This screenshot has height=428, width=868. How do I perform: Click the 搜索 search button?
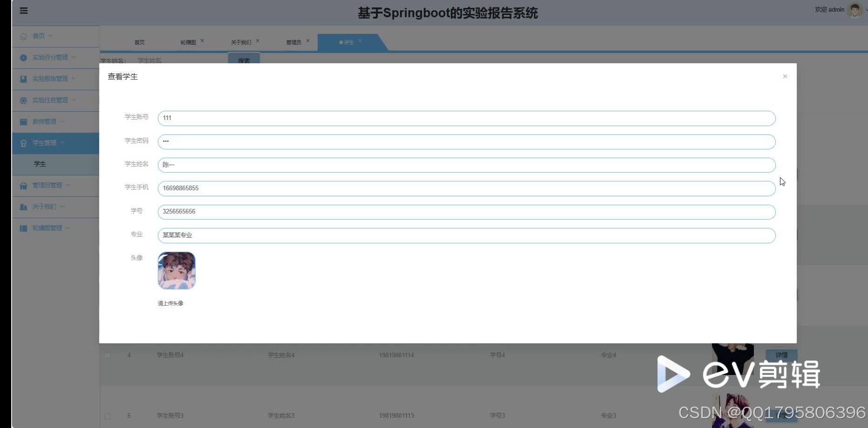pyautogui.click(x=243, y=60)
